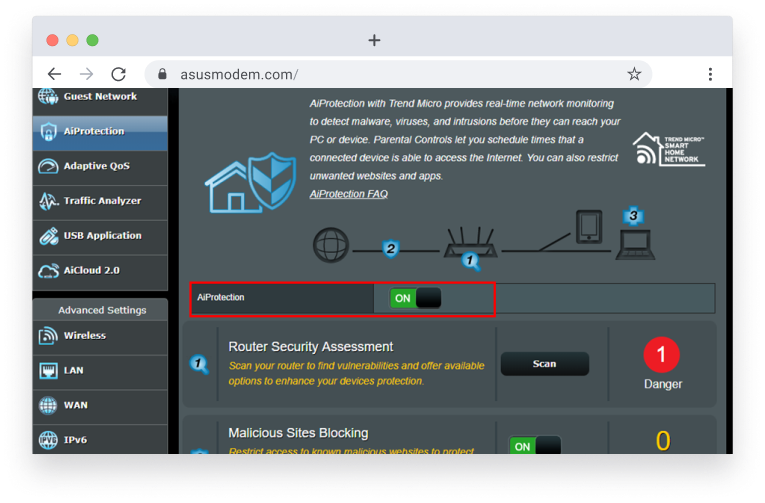765x503 pixels.
Task: Click the laptop icon in the diagram
Action: [x=635, y=245]
